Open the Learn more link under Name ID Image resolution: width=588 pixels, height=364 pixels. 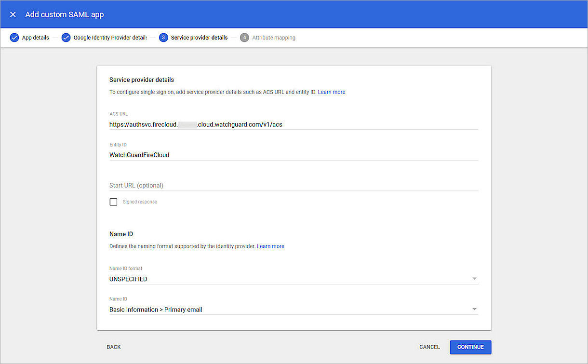tap(270, 246)
